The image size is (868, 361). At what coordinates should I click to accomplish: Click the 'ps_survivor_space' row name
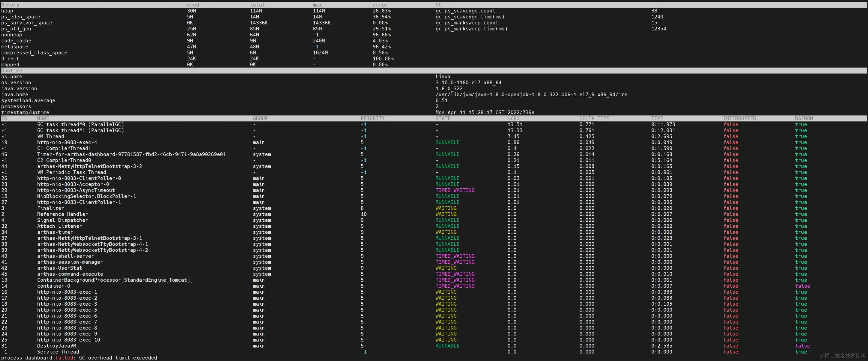click(27, 23)
